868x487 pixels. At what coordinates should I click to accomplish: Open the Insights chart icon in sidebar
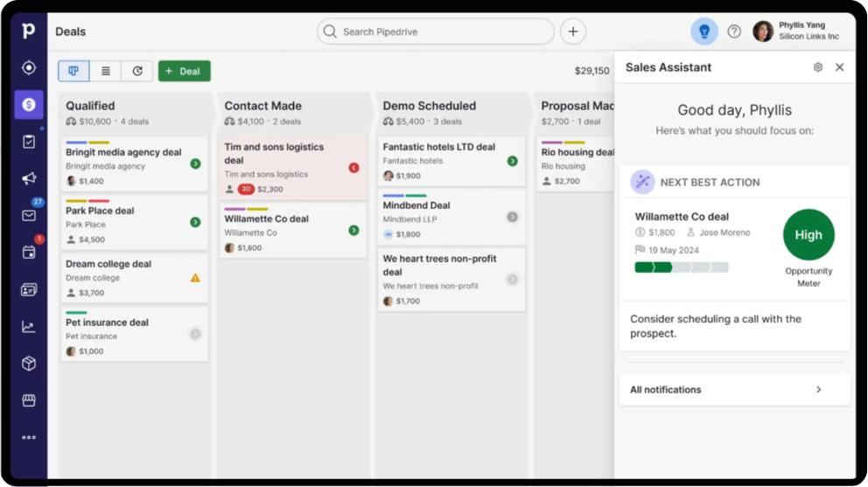29,327
